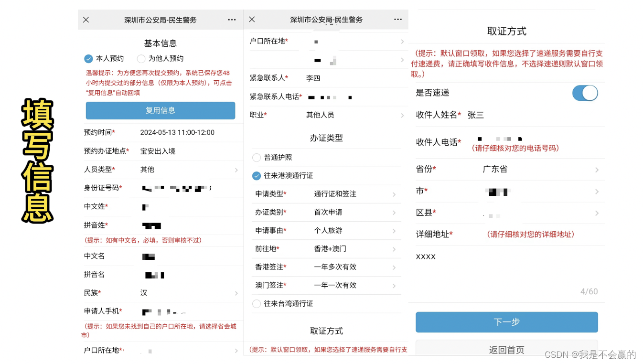
Task: Open the 申请事由 dropdown chevron
Action: 394,231
